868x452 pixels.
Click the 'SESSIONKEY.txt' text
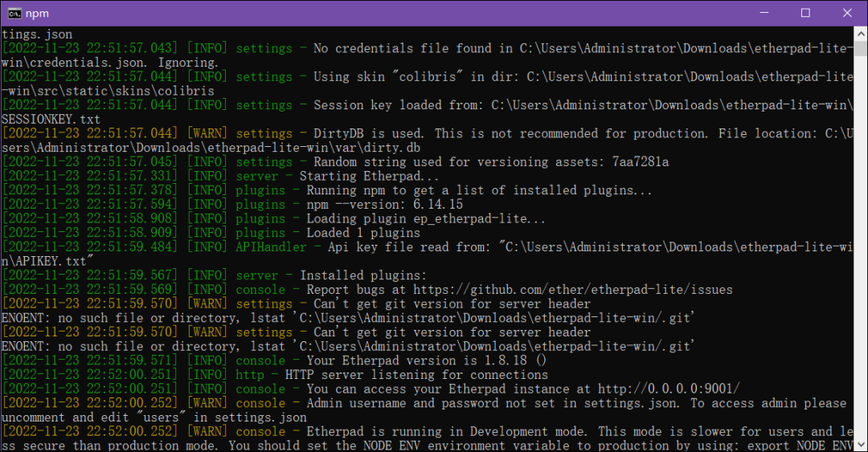pos(51,119)
